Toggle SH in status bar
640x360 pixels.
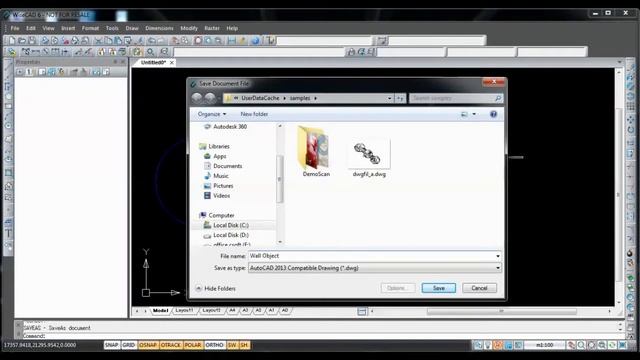point(244,345)
